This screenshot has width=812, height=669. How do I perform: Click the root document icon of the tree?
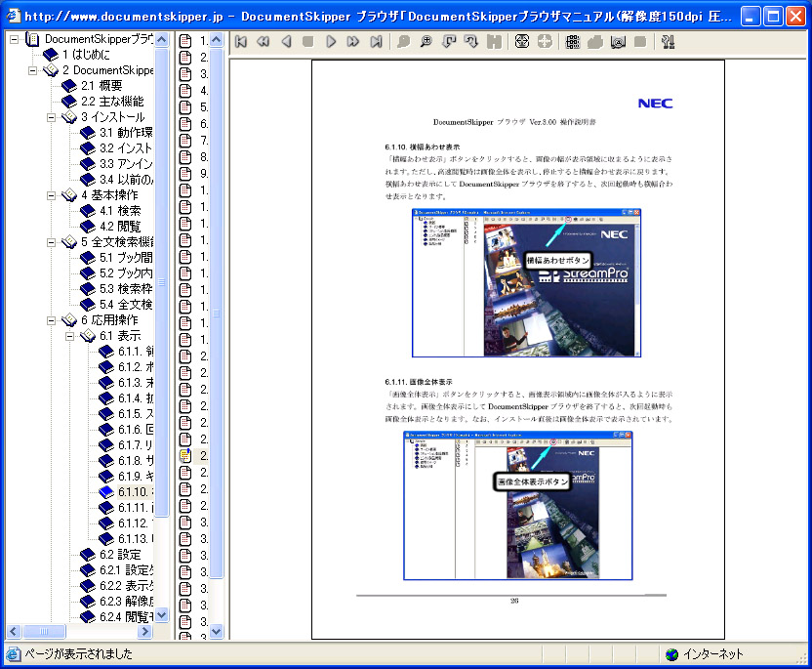(x=32, y=39)
